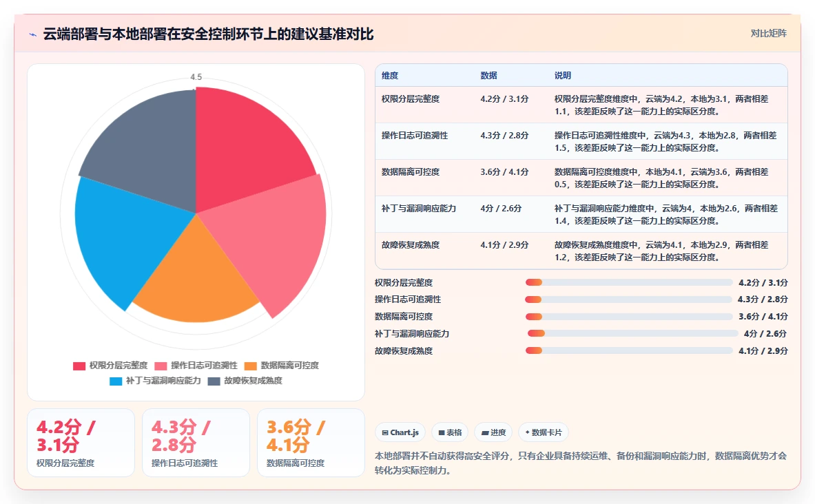Toggle the 权限分层完整度 legend swatch

79,366
